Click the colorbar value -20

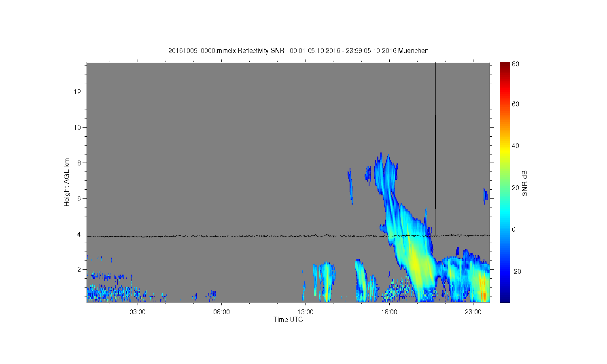click(516, 271)
